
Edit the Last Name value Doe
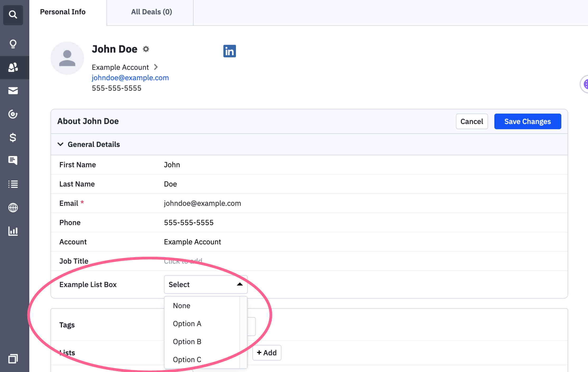point(170,184)
